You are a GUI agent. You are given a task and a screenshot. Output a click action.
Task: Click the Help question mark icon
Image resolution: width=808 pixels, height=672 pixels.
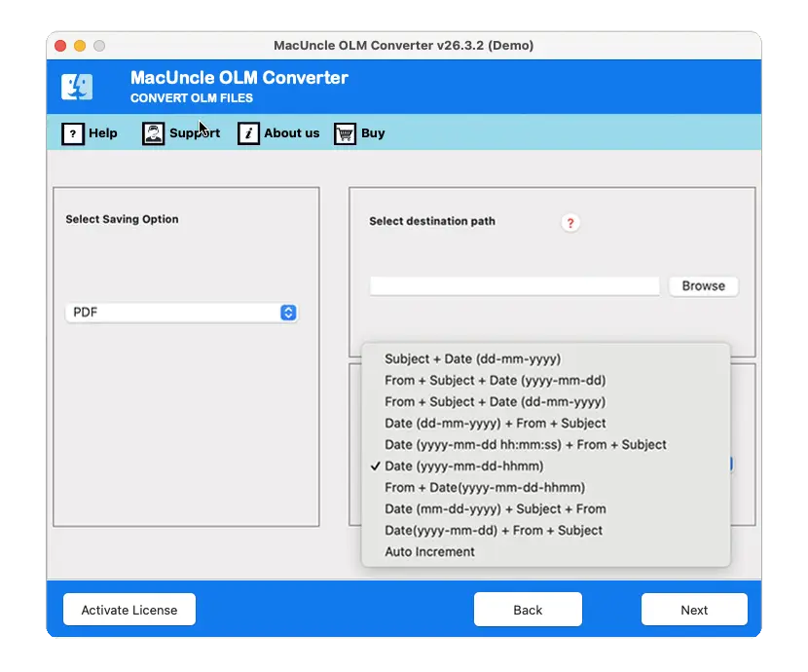pos(73,134)
